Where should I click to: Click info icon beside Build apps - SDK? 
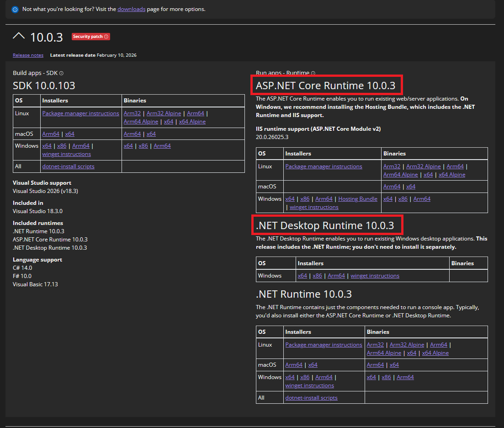point(61,73)
